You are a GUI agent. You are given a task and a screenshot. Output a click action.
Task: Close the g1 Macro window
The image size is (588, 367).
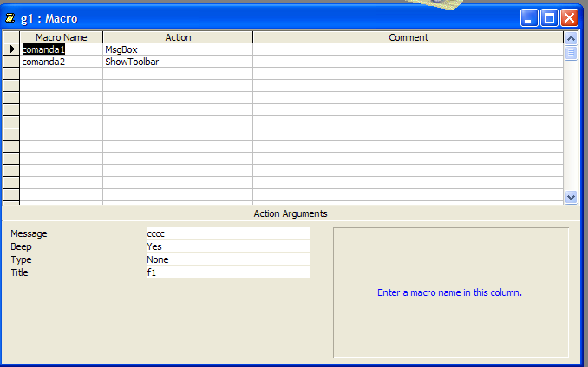click(x=569, y=17)
